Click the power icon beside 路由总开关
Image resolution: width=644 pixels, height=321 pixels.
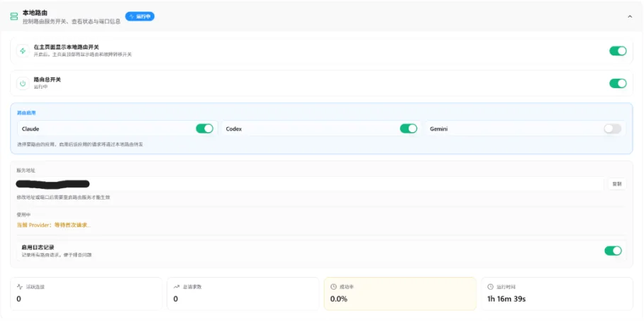[x=23, y=83]
